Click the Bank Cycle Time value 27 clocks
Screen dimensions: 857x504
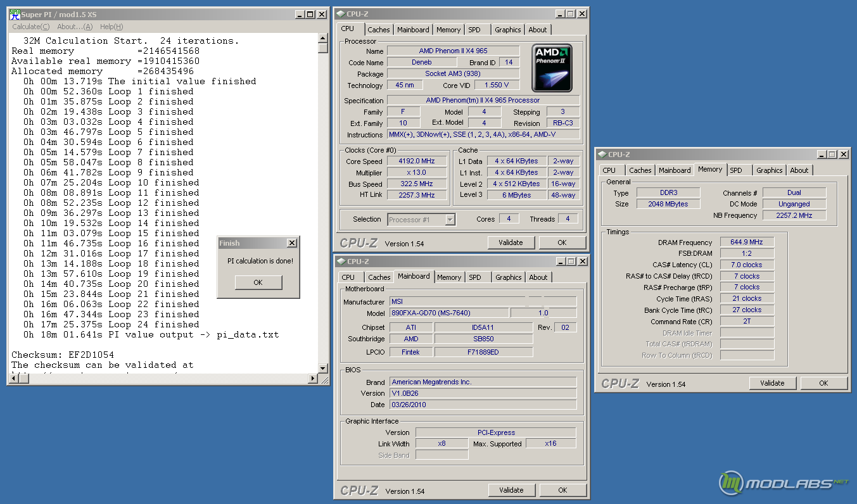(x=747, y=310)
